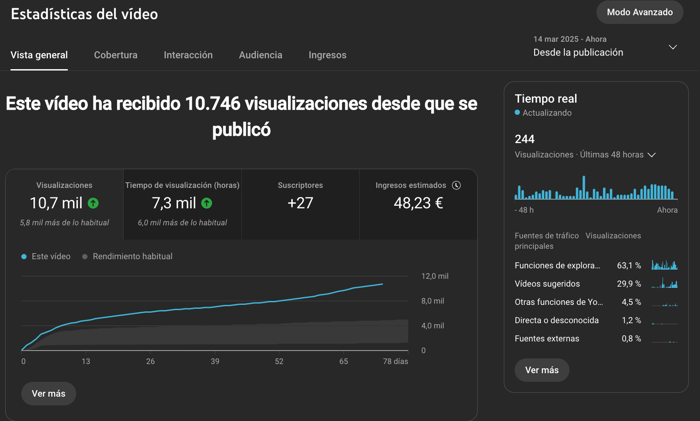
Task: Select Tiempo de visualización (horas) card
Action: [182, 204]
